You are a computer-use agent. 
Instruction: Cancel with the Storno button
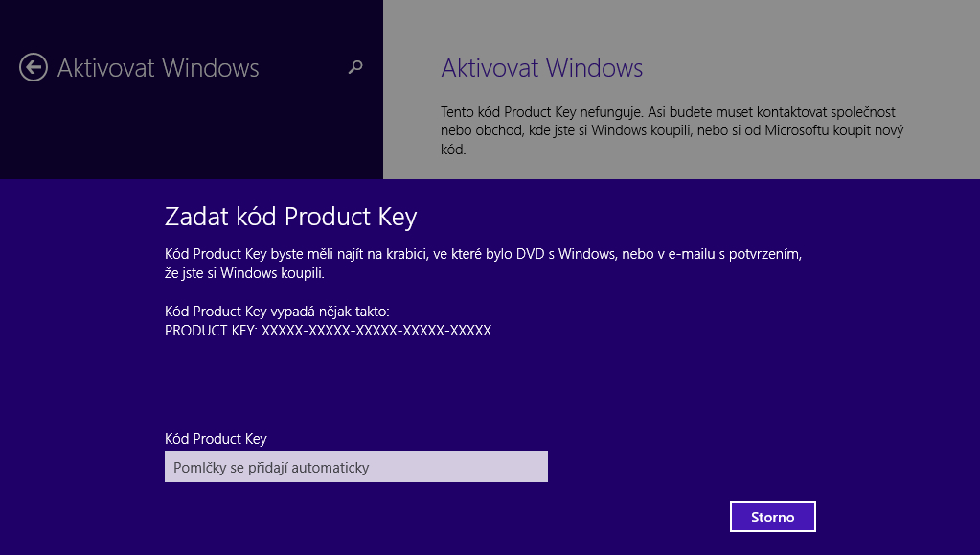pyautogui.click(x=772, y=517)
